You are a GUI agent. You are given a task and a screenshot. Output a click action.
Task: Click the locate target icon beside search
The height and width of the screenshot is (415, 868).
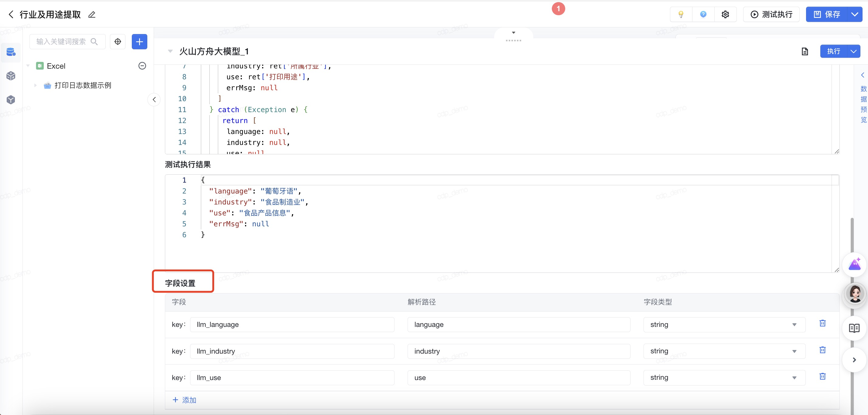pyautogui.click(x=118, y=41)
